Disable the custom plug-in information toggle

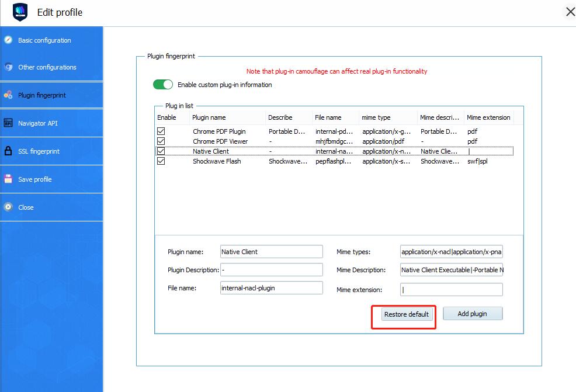point(163,85)
